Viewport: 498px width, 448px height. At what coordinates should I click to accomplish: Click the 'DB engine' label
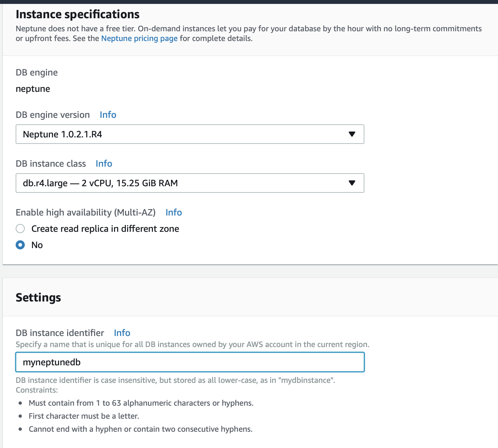pyautogui.click(x=37, y=72)
